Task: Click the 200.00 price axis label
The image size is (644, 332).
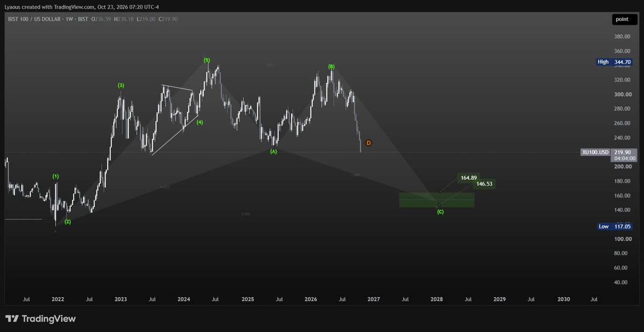Action: click(x=622, y=167)
